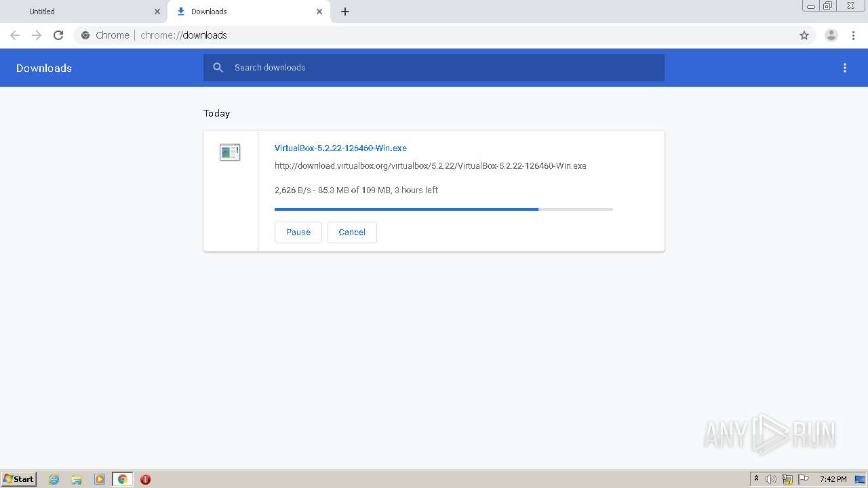The height and width of the screenshot is (488, 868).
Task: Focus the chrome://downloads address bar
Action: (434, 35)
